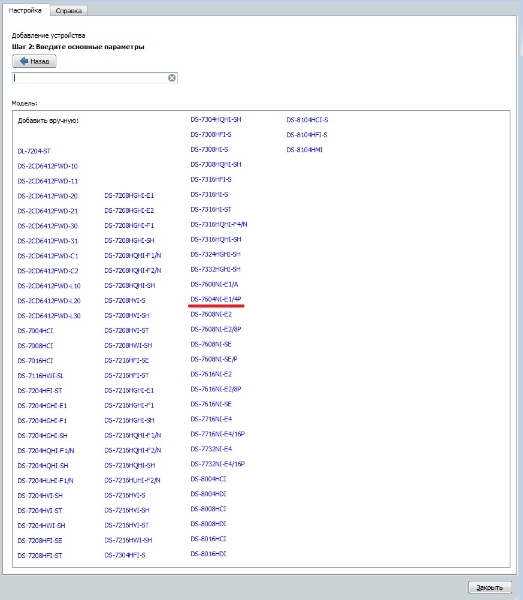523x600 pixels.
Task: Select model DS-7304HQHI-SH
Action: tap(216, 119)
